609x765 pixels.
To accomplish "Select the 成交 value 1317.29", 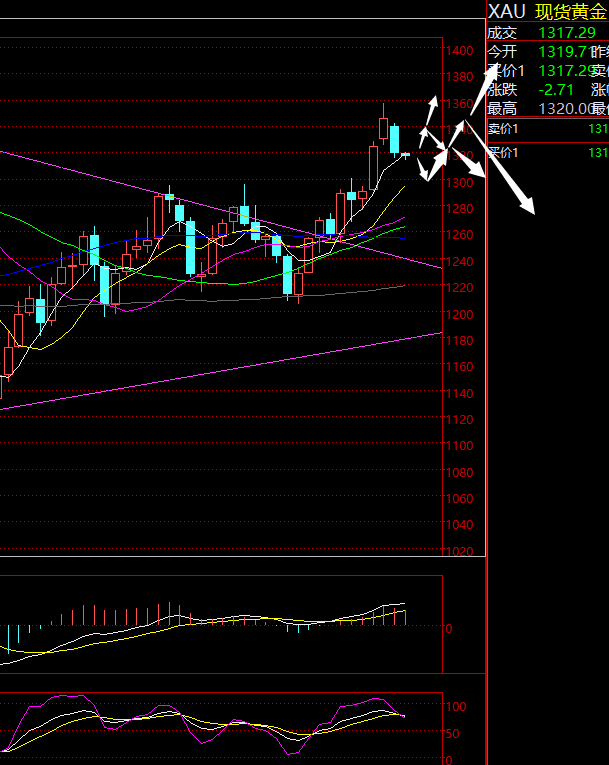I will pos(567,33).
